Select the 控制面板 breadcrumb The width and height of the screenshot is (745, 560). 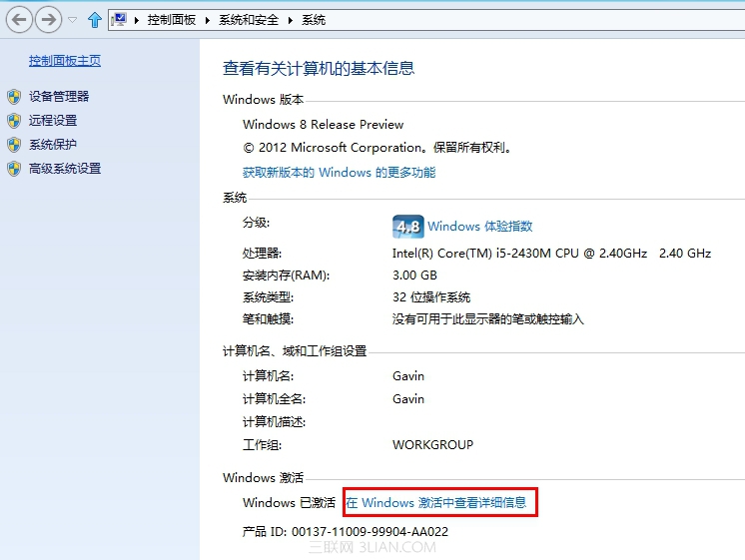[172, 20]
